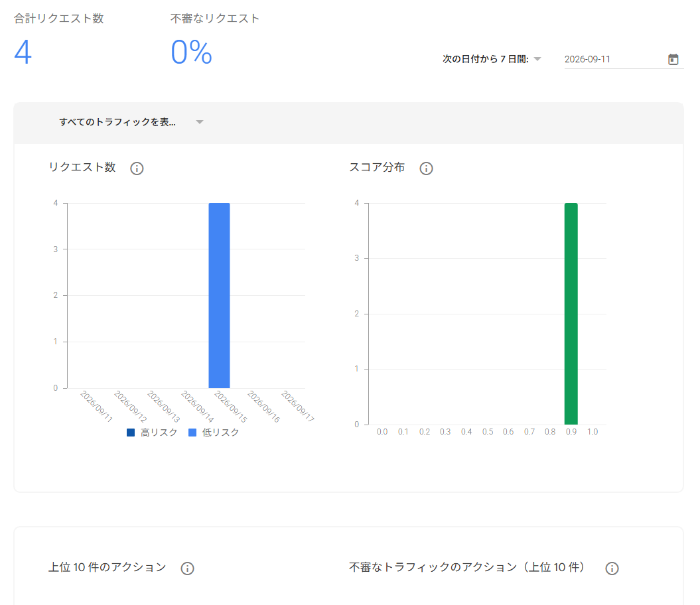Viewport: 700px width, 605px height.
Task: Click the 1.0 score axis label
Action: pyautogui.click(x=593, y=432)
